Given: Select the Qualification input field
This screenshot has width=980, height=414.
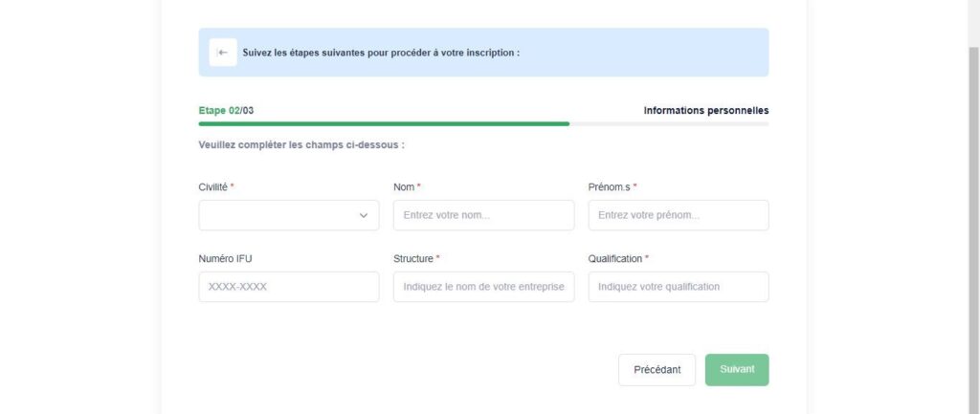Looking at the screenshot, I should [679, 287].
